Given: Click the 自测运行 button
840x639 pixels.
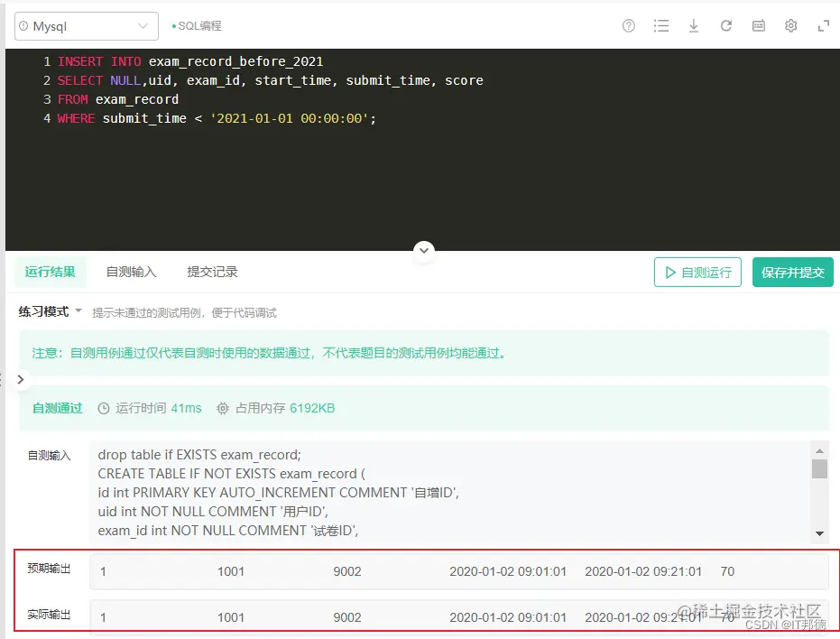Looking at the screenshot, I should coord(697,273).
